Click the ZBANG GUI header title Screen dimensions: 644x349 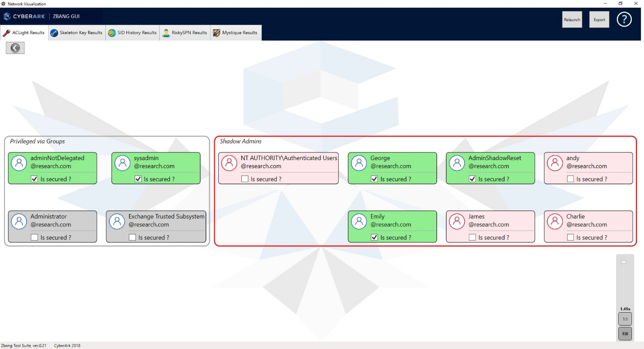coord(66,17)
